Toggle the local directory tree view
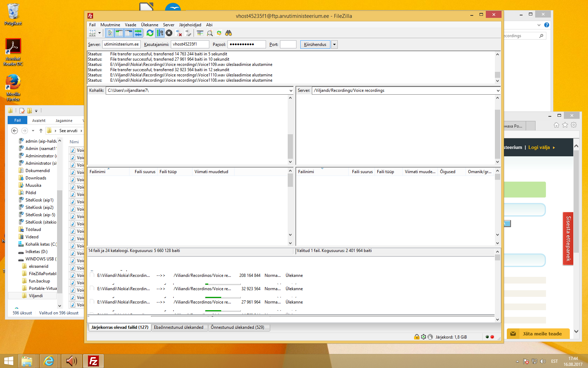 (x=119, y=33)
